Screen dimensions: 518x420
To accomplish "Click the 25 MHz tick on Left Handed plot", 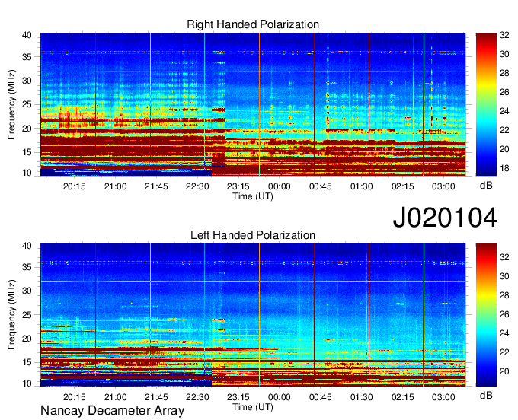I will click(27, 315).
